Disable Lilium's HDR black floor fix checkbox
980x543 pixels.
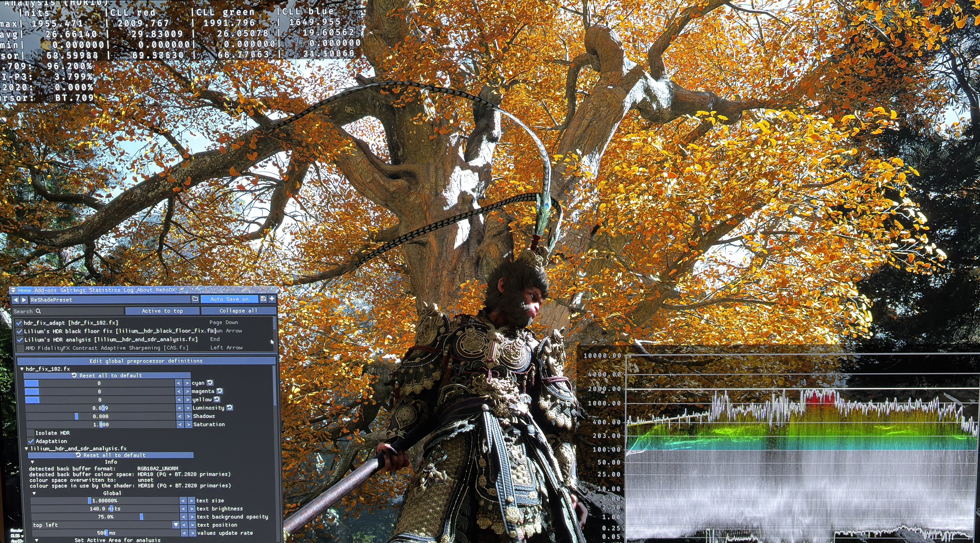[x=19, y=331]
